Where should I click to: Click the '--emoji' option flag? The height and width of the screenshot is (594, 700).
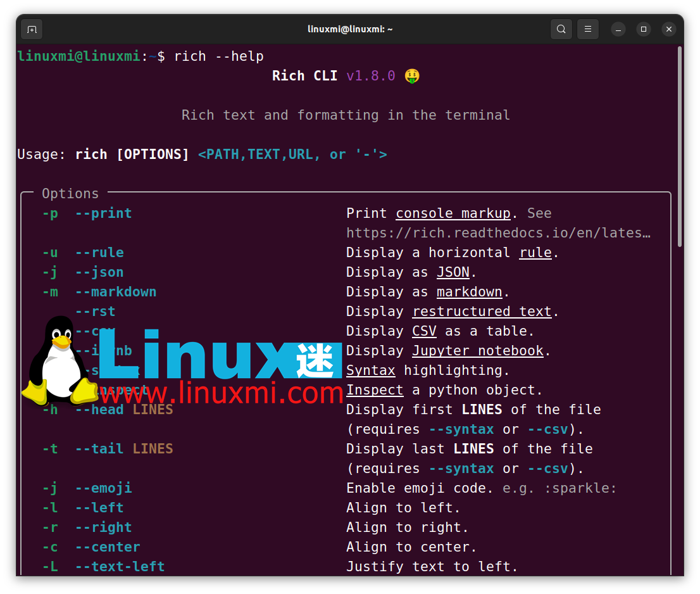[x=103, y=488]
